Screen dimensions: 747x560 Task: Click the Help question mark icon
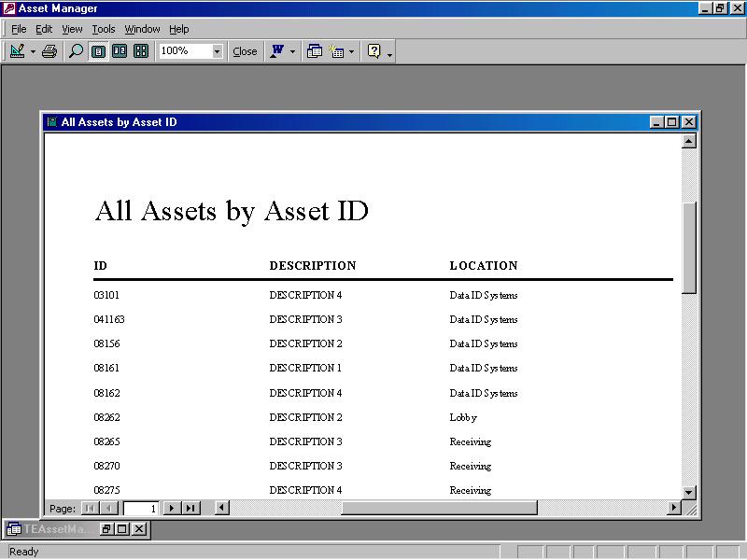point(374,51)
